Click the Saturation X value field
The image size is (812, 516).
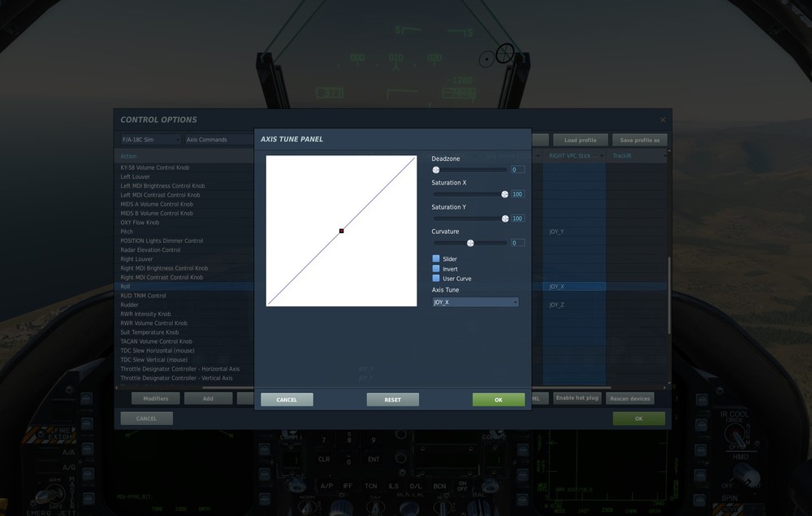(x=518, y=194)
